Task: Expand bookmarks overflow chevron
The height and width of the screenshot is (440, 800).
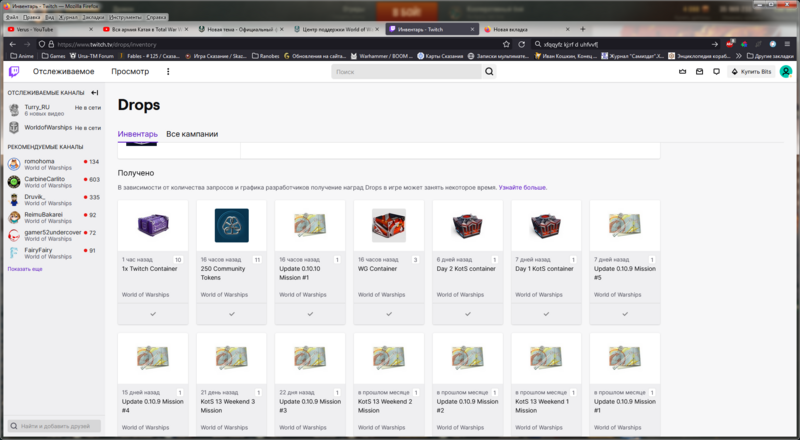Action: (739, 56)
